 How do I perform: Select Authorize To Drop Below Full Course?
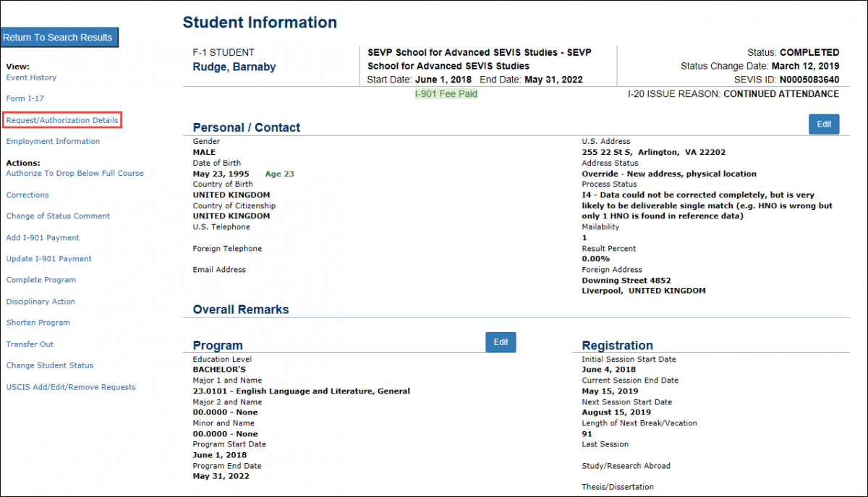pyautogui.click(x=75, y=174)
